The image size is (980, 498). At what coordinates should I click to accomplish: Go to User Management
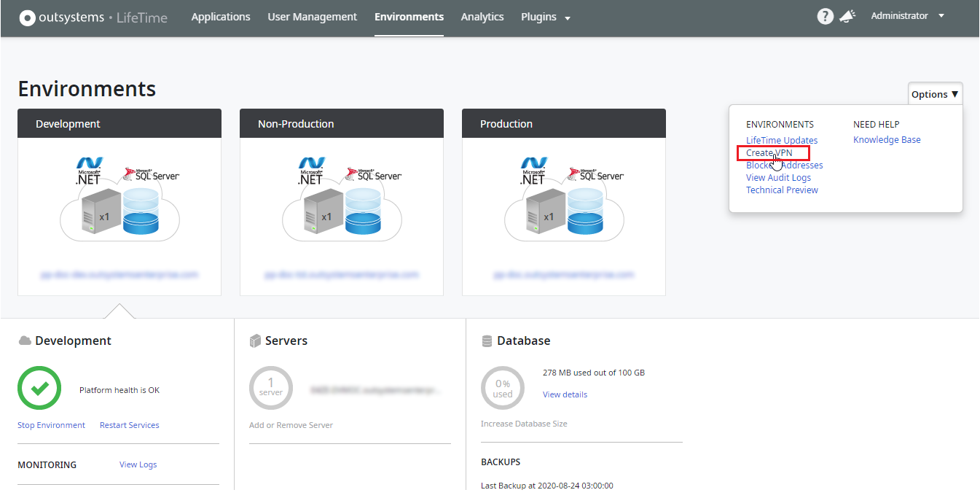[312, 17]
